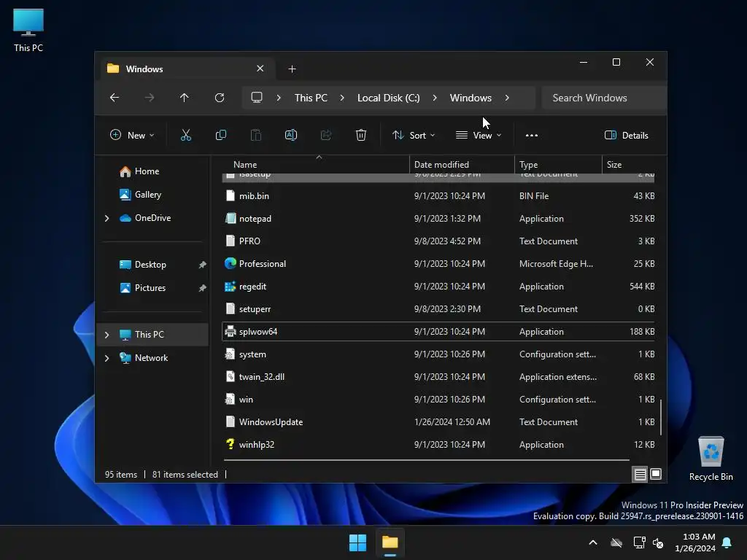This screenshot has height=560, width=747.
Task: Click the regedit application icon
Action: tap(231, 286)
